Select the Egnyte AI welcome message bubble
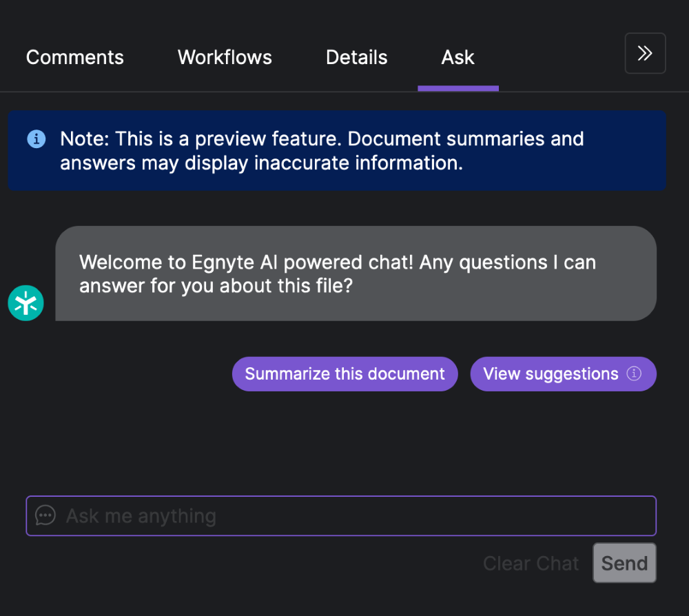This screenshot has width=689, height=616. [356, 273]
